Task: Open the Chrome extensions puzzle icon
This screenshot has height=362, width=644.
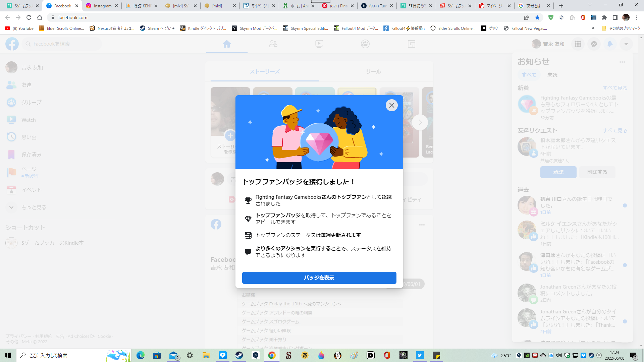Action: coord(604,17)
